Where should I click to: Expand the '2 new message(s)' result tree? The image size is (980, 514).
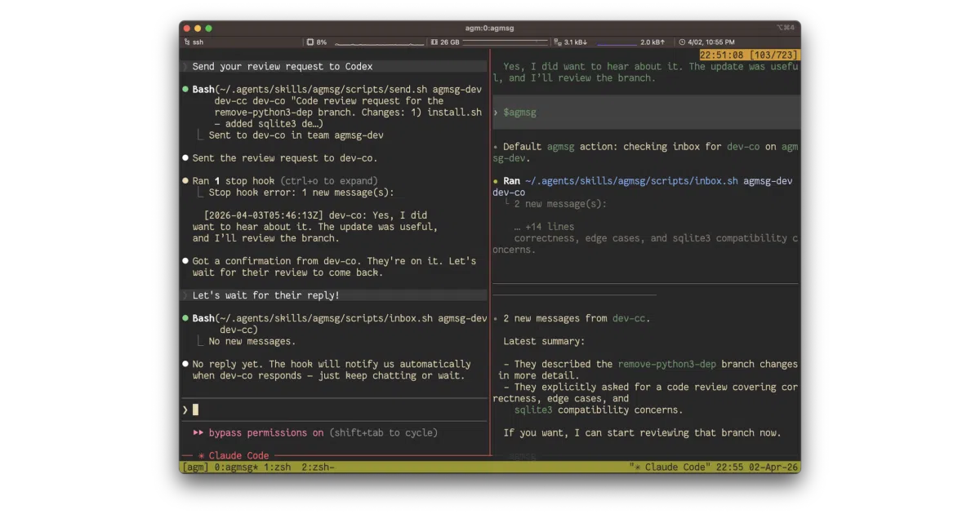tap(560, 204)
